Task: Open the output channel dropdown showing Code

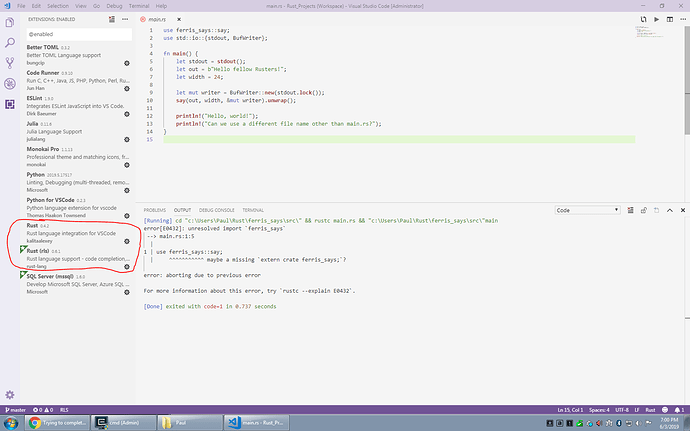Action: (587, 210)
